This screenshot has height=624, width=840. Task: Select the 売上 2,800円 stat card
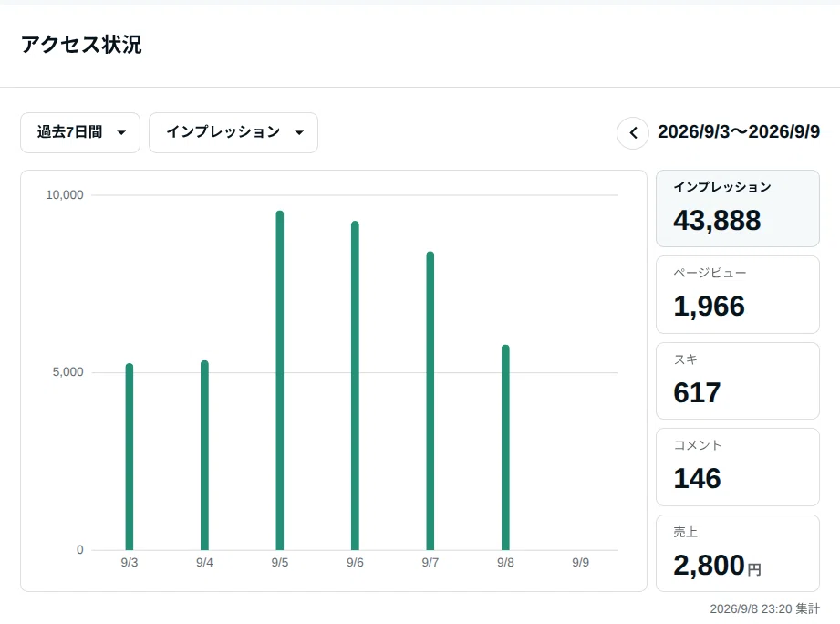[738, 553]
